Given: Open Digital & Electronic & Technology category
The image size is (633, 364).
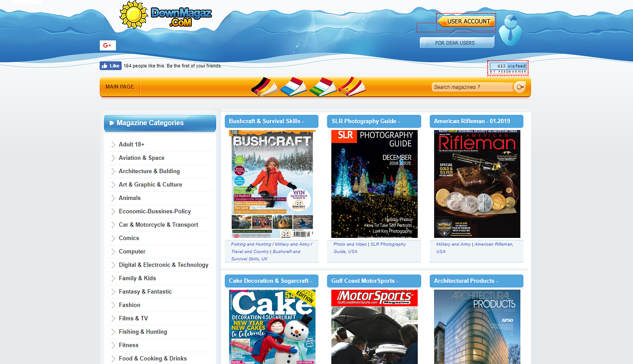Looking at the screenshot, I should pos(164,265).
